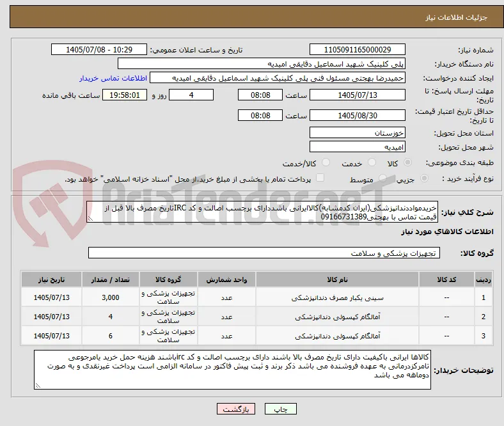This screenshot has height=426, width=504.
Task: Click the quantity cell 4 in row 2
Action: (x=110, y=317)
